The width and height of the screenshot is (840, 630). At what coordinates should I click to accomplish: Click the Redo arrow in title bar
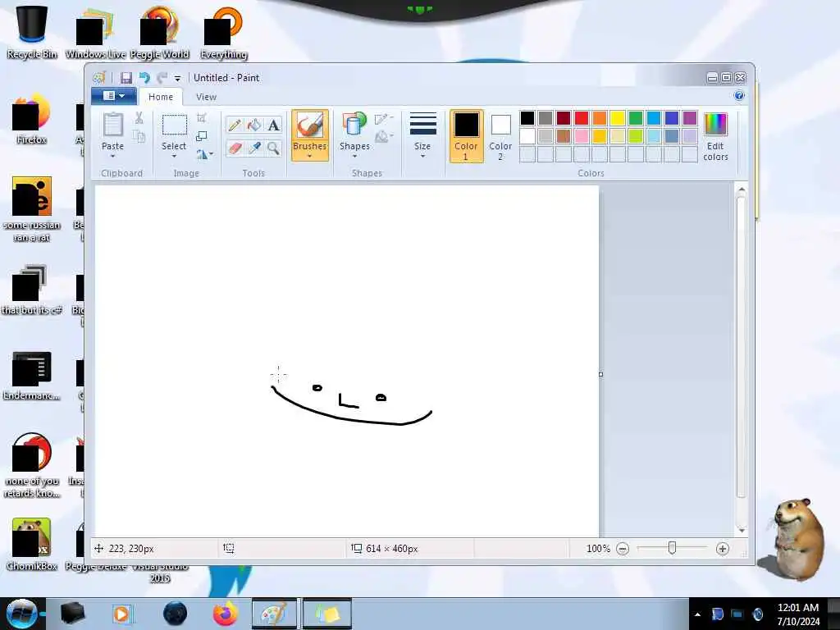click(162, 78)
